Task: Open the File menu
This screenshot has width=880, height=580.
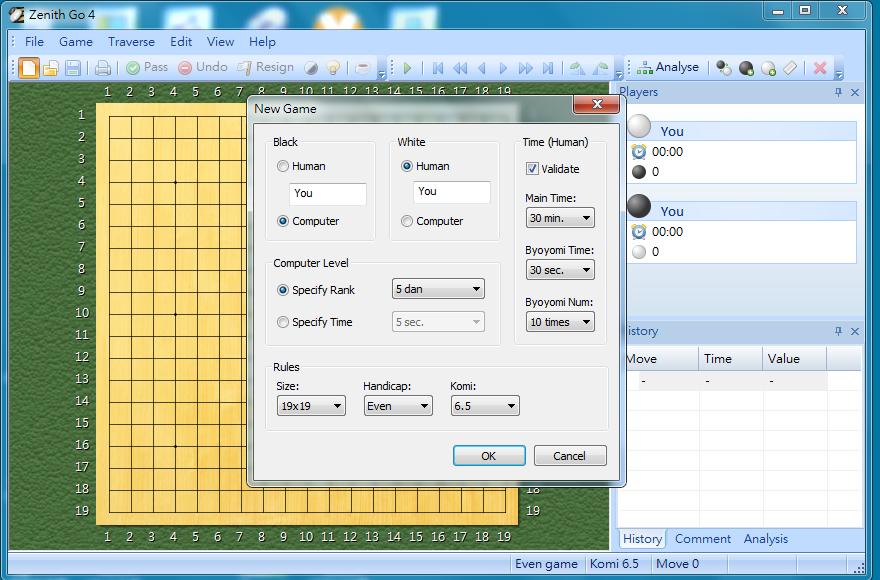Action: click(x=34, y=42)
